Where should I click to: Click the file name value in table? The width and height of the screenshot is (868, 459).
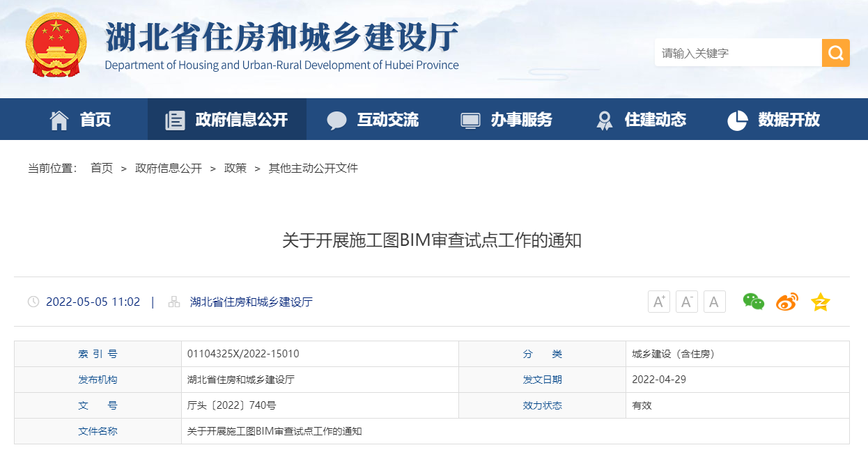coord(274,431)
